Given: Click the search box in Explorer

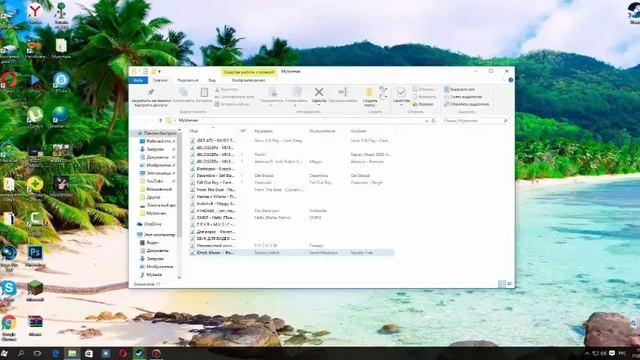Looking at the screenshot, I should click(475, 121).
